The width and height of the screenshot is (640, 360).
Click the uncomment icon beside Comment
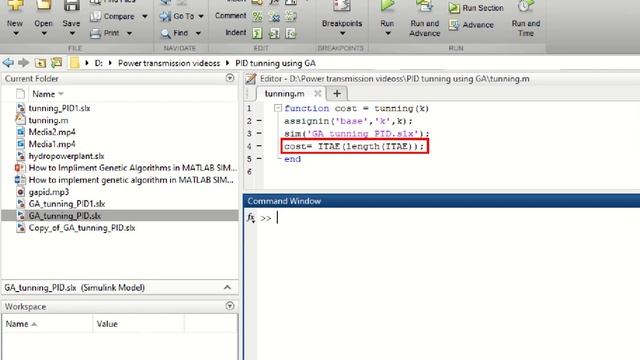pyautogui.click(x=274, y=16)
